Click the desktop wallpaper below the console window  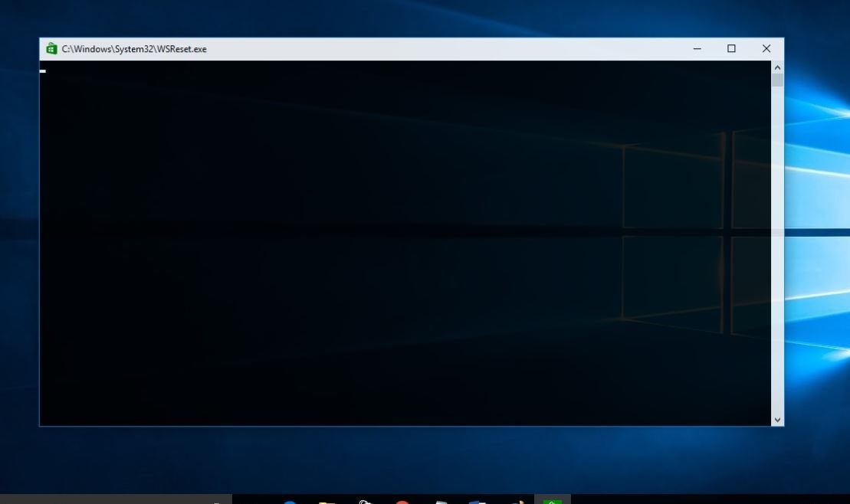[x=383, y=460]
